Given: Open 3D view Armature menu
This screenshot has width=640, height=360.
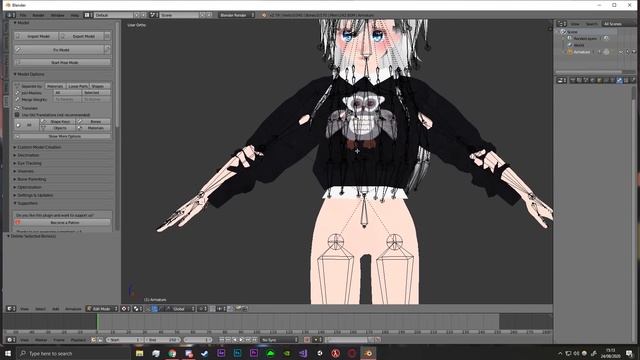Looking at the screenshot, I should coord(73,309).
